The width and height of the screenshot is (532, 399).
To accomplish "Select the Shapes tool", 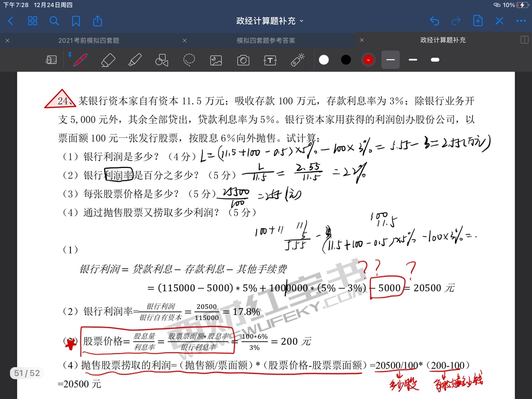I will point(162,60).
